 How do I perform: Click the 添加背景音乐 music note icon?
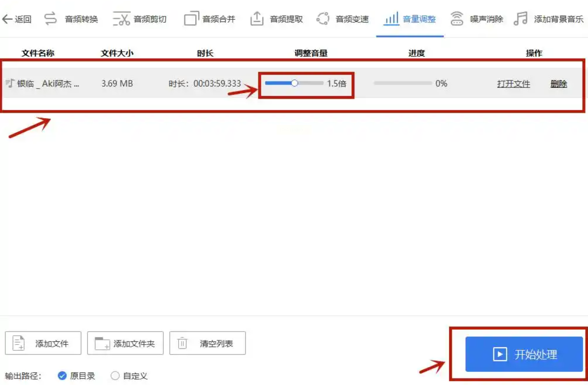pyautogui.click(x=520, y=18)
